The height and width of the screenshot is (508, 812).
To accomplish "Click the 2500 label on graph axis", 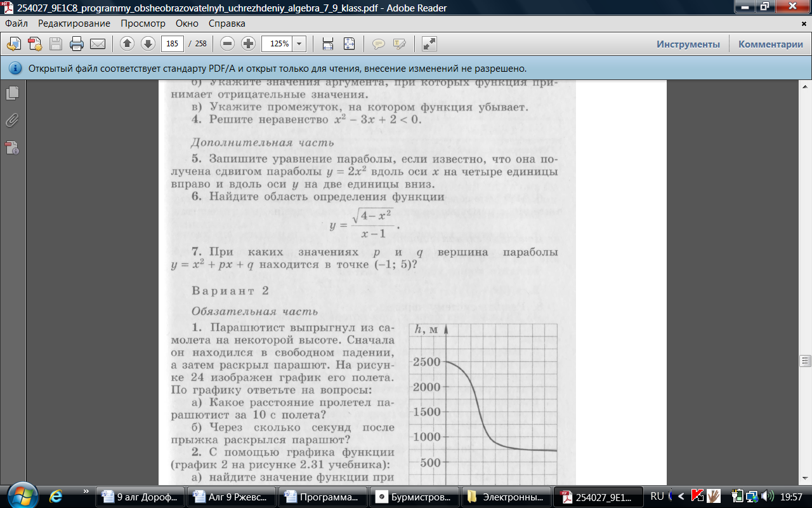I will [426, 362].
